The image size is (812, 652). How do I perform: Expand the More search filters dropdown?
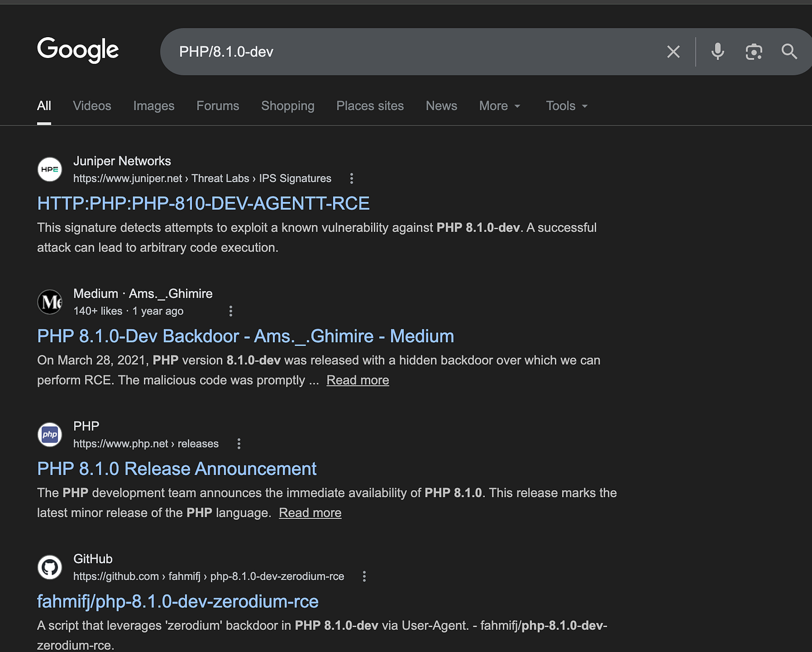tap(500, 106)
